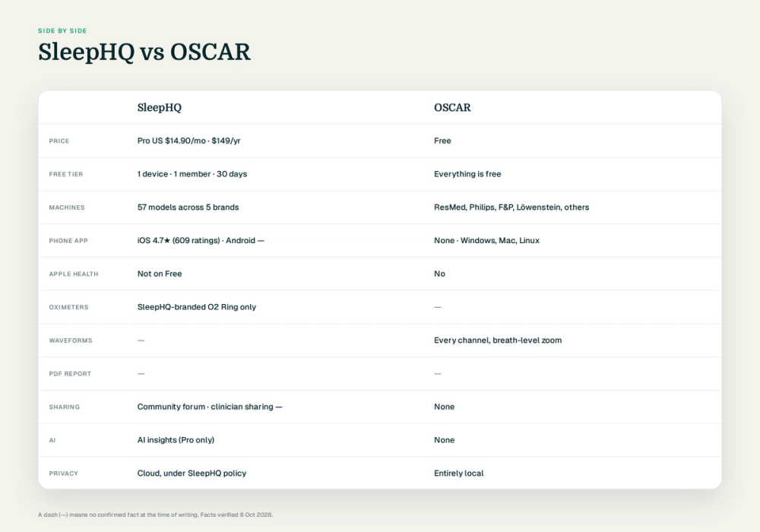
Task: Click the dash in OSCAR's Oximeters cell
Action: (x=438, y=307)
